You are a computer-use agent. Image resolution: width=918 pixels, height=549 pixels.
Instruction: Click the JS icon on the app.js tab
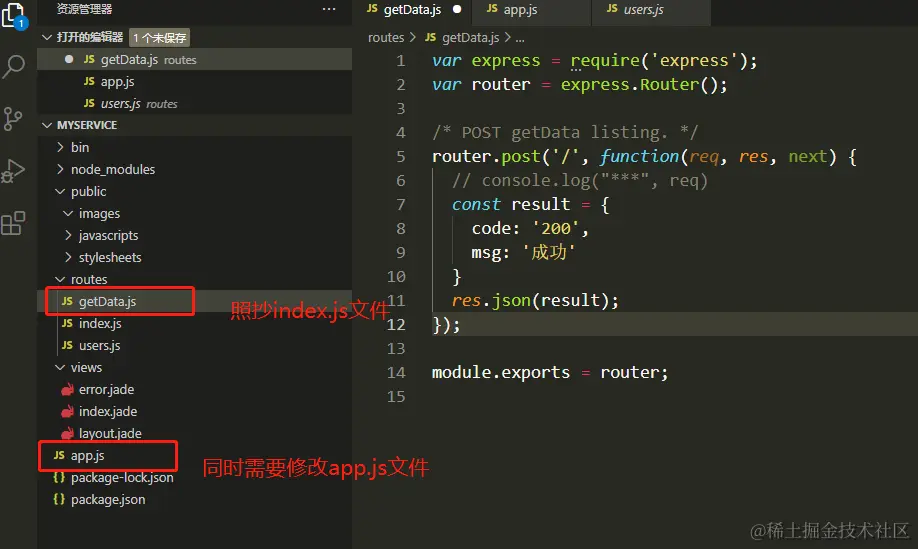[x=492, y=8]
